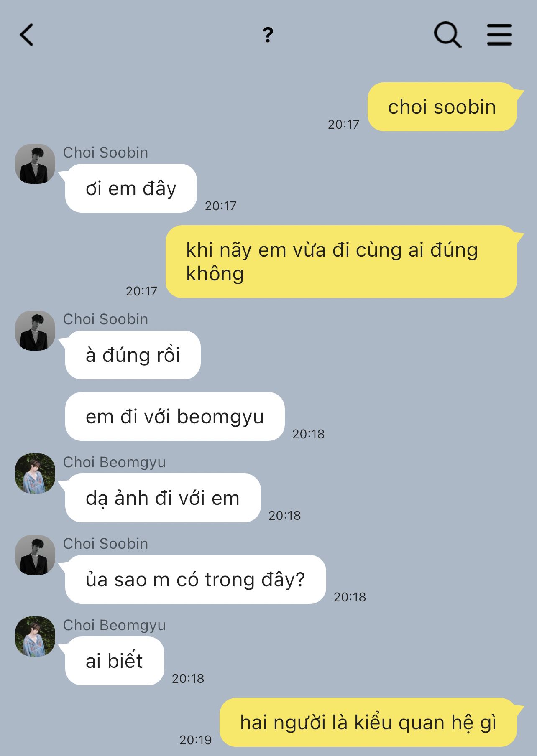
Task: Tap Choi Beomgyu's avatar beside 'ai biết'
Action: coord(35,636)
